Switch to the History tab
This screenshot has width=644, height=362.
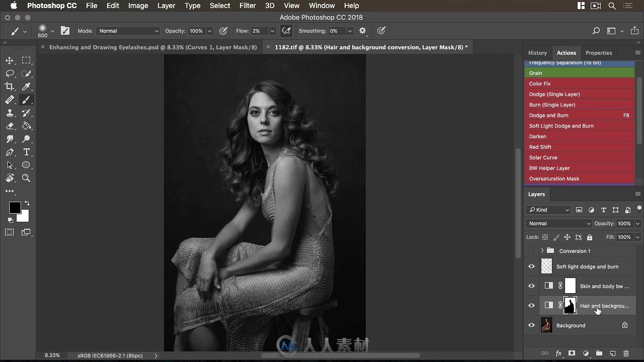[x=537, y=53]
